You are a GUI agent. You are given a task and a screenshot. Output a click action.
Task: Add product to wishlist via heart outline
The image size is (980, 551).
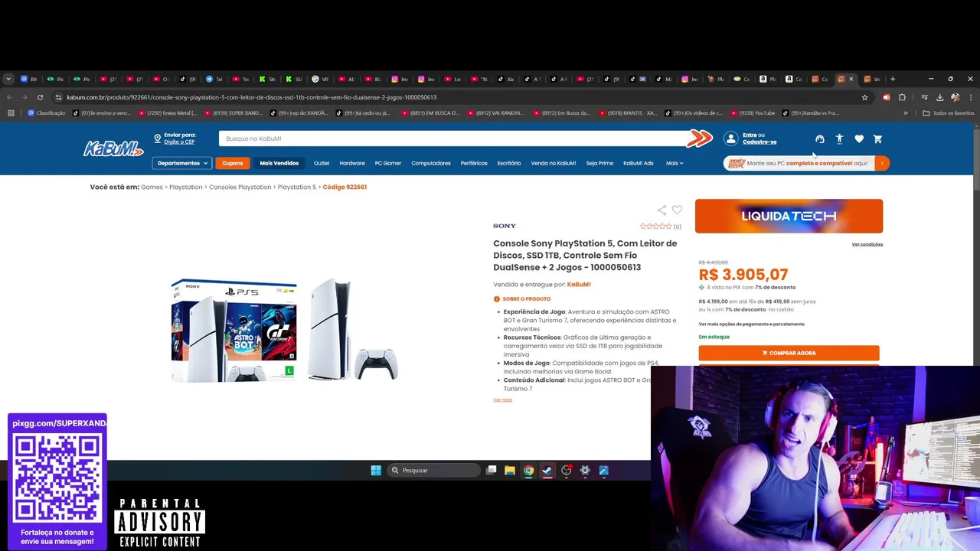(677, 210)
